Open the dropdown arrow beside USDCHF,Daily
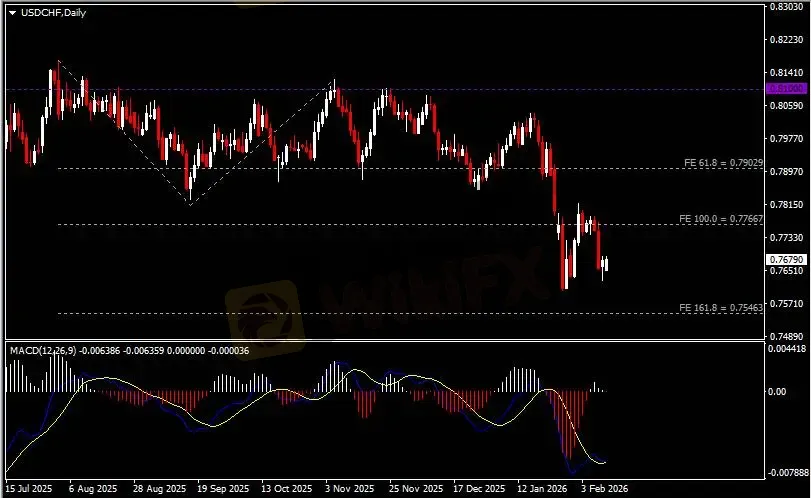Image resolution: width=811 pixels, height=498 pixels. 12,12
